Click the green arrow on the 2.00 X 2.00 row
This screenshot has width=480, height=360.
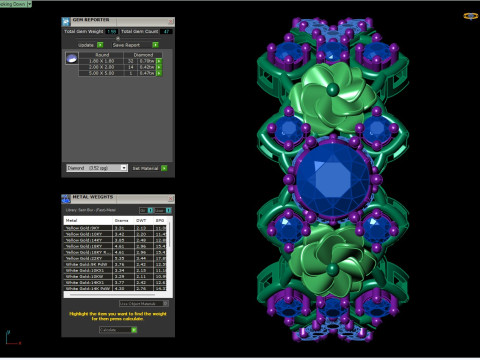click(159, 67)
